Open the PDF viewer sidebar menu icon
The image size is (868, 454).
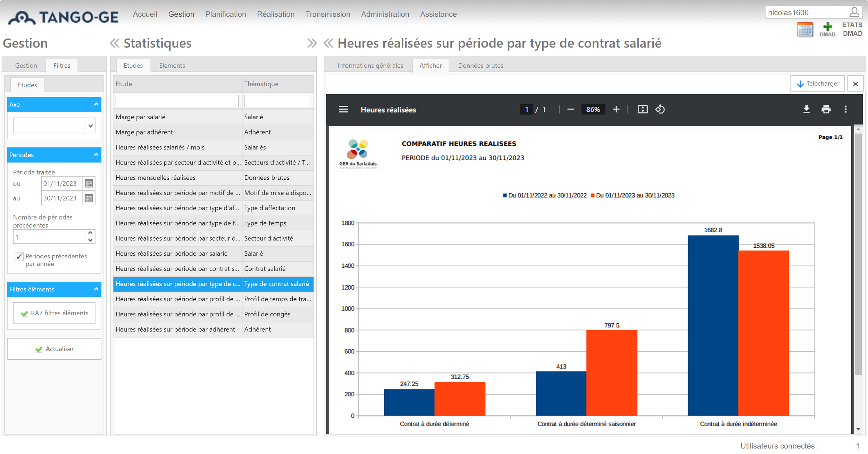pos(343,110)
